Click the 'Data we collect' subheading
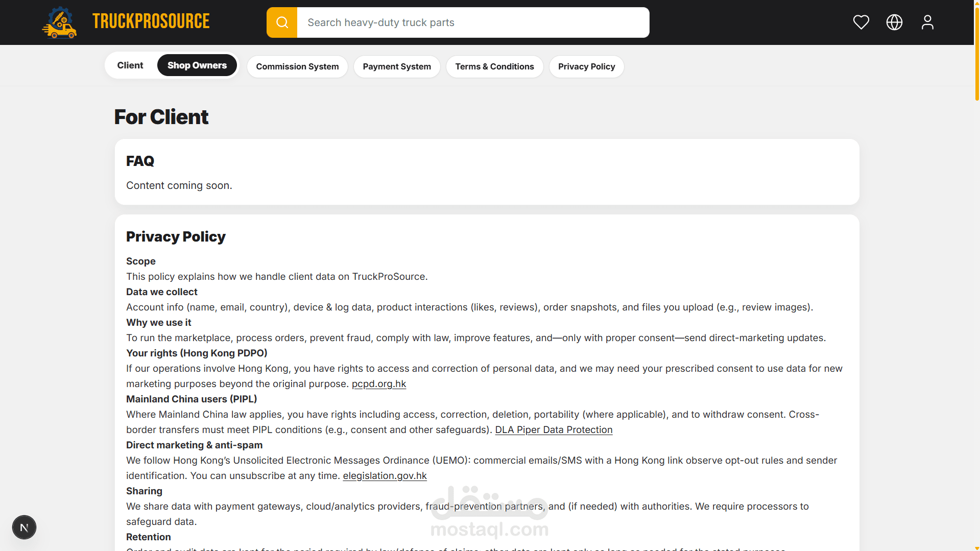980x551 pixels. point(162,292)
